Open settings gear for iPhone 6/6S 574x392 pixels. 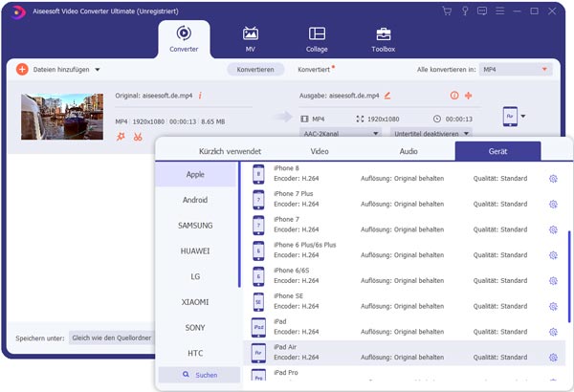point(553,281)
